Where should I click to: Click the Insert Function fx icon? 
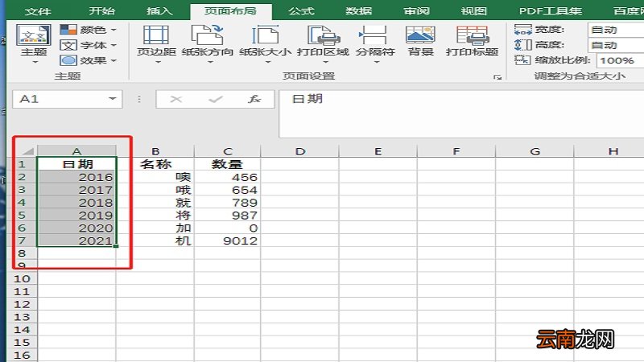254,99
